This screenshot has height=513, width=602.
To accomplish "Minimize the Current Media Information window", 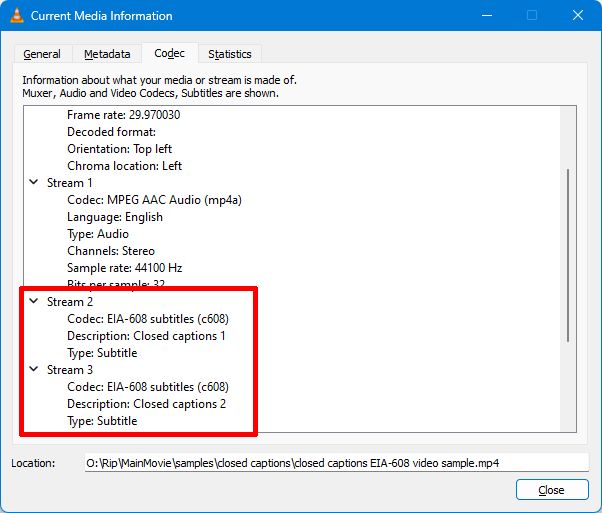I will (487, 15).
